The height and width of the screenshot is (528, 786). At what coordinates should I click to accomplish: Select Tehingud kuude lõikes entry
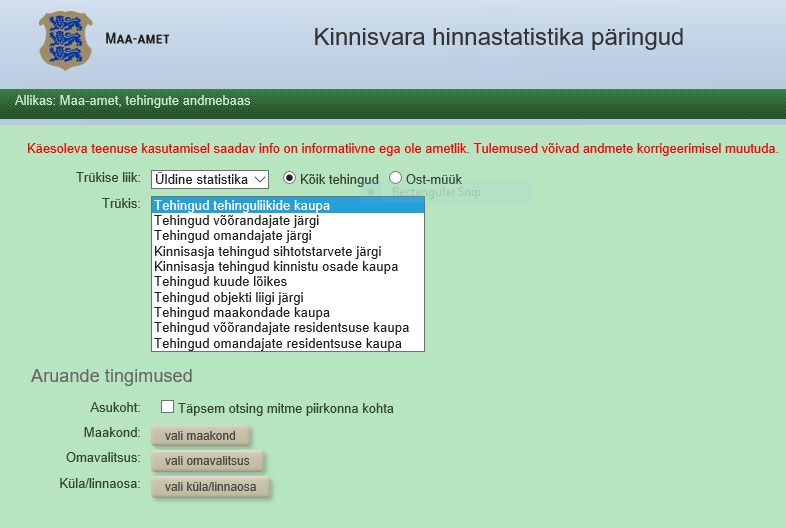point(288,282)
